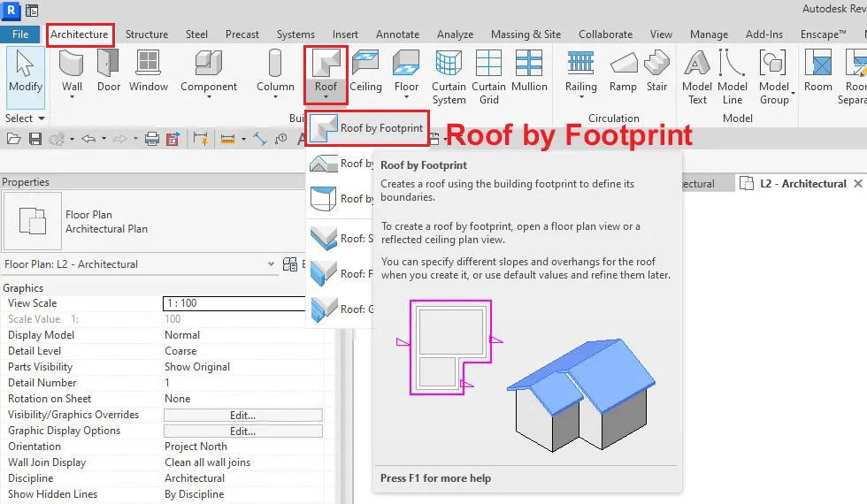Click the Rotation on Sheet value None
The height and width of the screenshot is (504, 867).
(178, 399)
